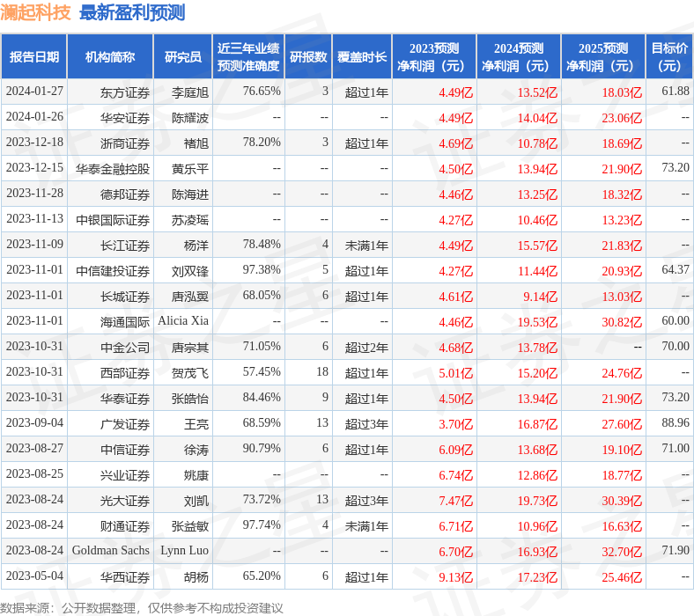This screenshot has width=694, height=616.
Task: Click 2024 forecast 15.57亿
Action: point(538,246)
